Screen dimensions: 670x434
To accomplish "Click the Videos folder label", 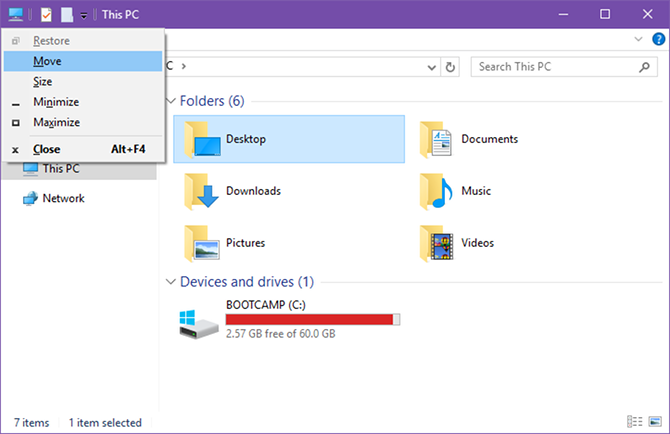I will tap(477, 243).
